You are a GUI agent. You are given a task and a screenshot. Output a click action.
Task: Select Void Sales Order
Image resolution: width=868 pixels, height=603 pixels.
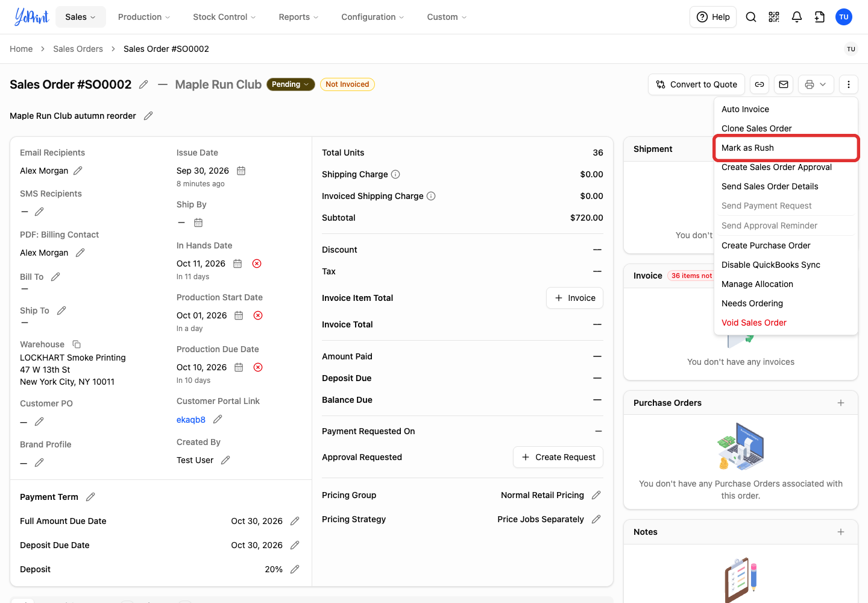click(x=786, y=323)
